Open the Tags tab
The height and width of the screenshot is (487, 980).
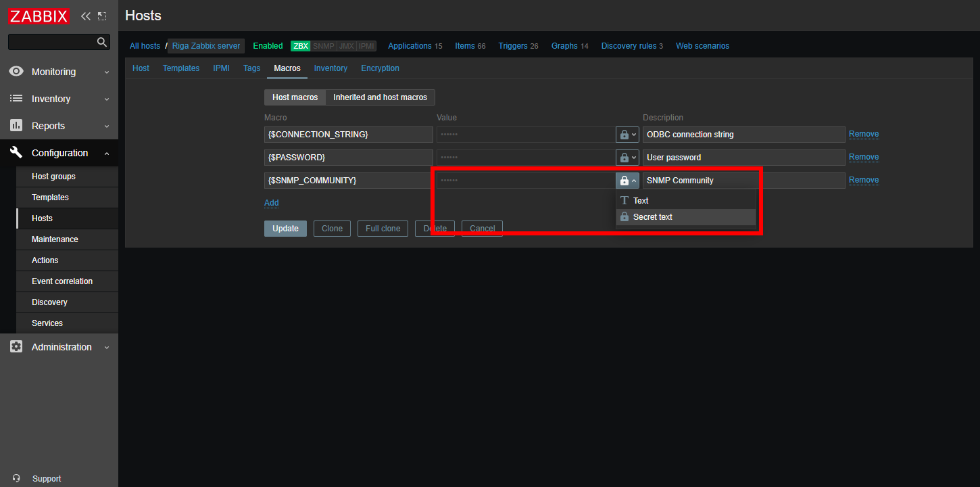(x=251, y=68)
